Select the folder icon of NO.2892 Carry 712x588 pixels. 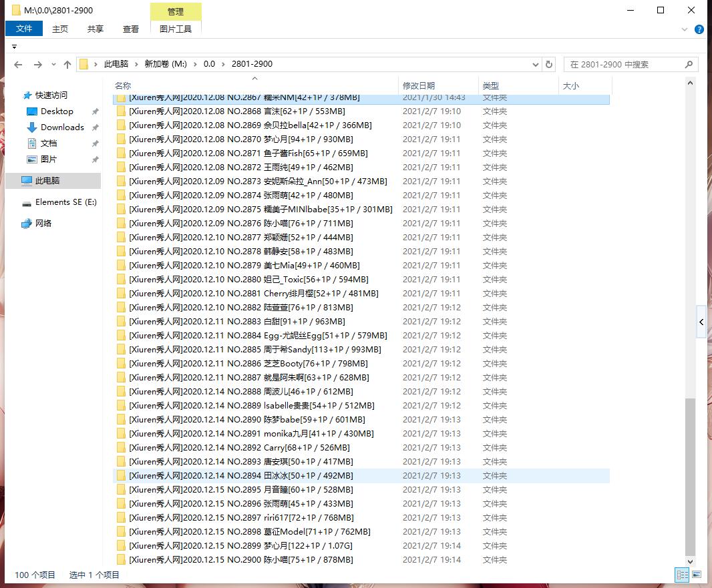(121, 448)
